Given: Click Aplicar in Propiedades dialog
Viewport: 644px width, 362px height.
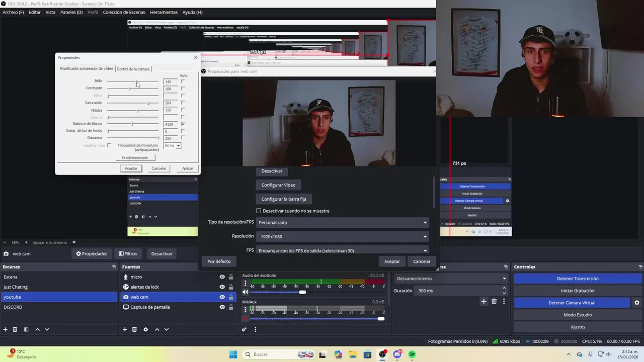Looking at the screenshot, I should tap(187, 168).
